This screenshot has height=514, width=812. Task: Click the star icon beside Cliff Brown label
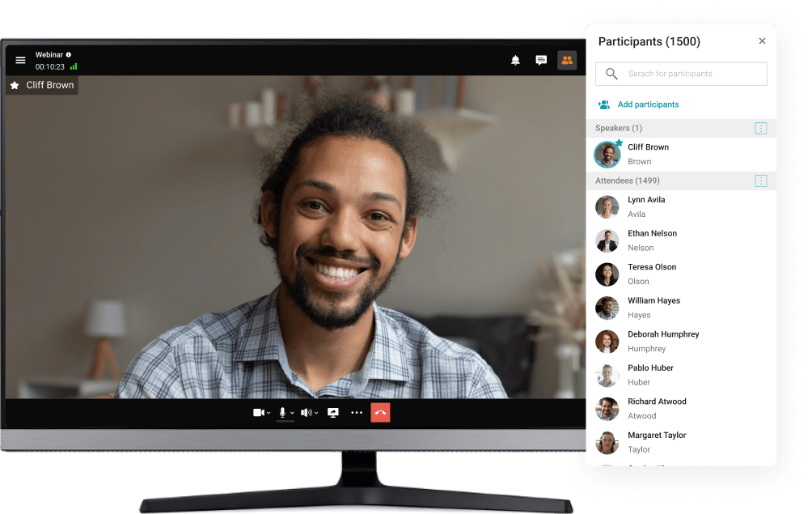[x=15, y=85]
